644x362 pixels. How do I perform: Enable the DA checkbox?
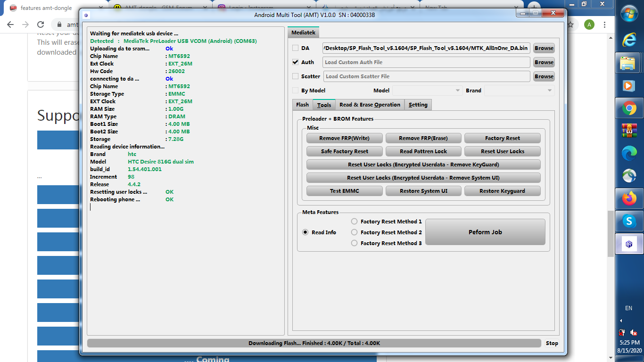click(x=295, y=48)
